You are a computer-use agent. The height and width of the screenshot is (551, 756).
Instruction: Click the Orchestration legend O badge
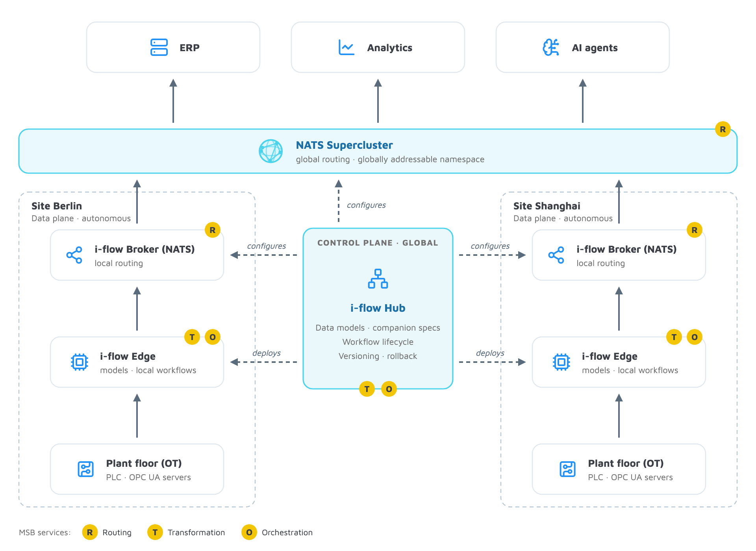[249, 532]
